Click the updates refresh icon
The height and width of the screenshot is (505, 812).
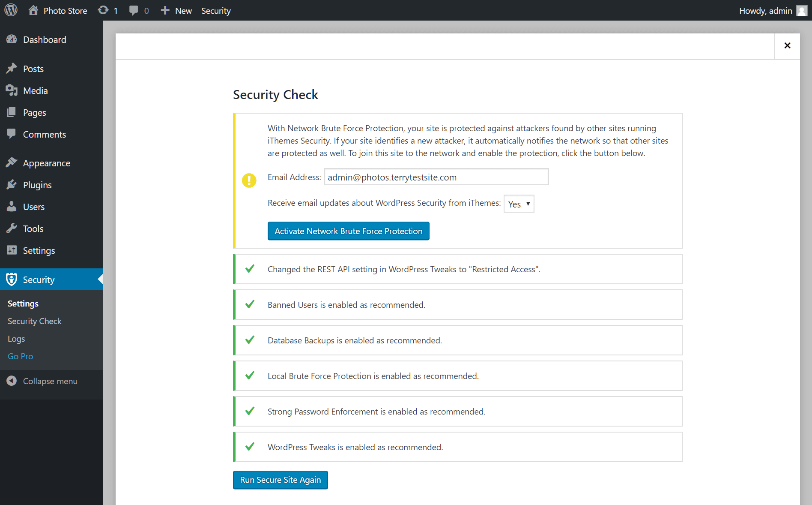coord(103,10)
